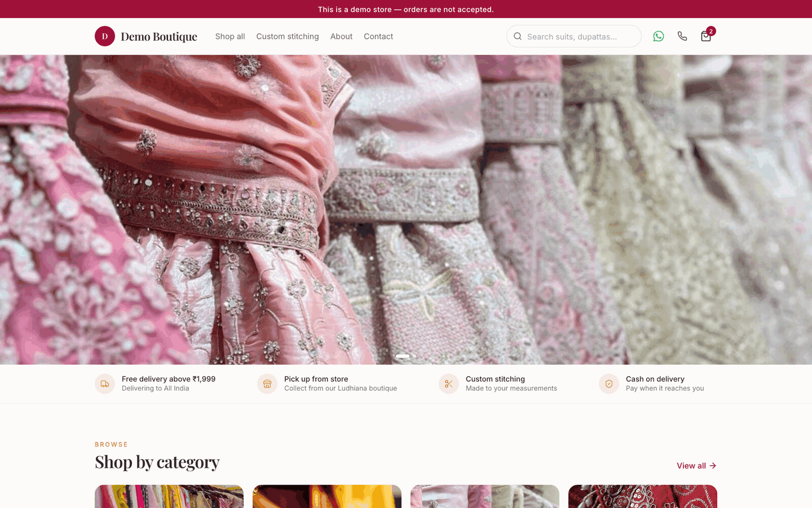Click the storefront icon beside Pick up from store
Screen dimensions: 812x508
[267, 384]
